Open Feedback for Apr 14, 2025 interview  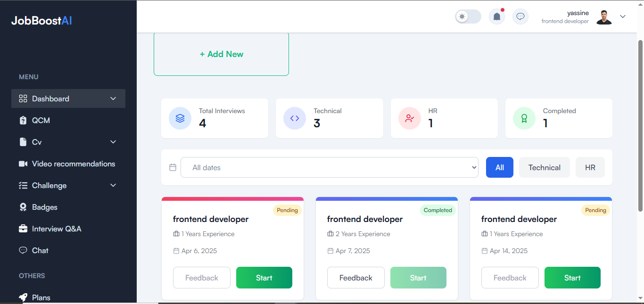[x=510, y=278]
